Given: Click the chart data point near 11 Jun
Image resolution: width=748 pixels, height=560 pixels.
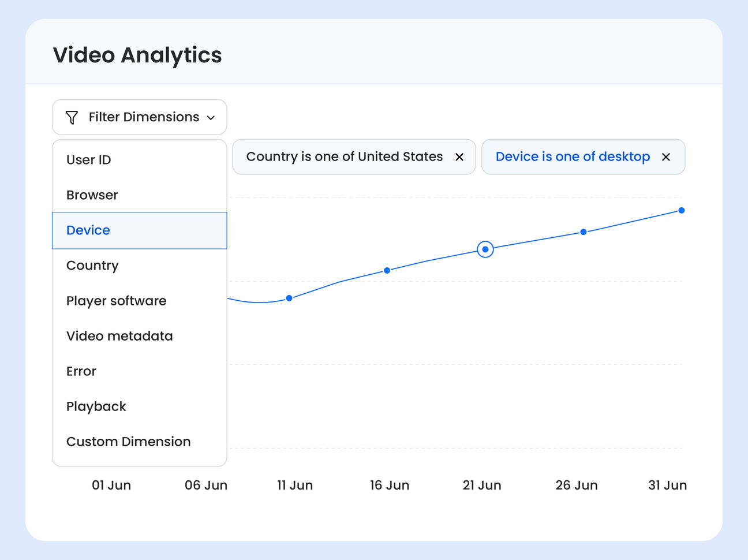Looking at the screenshot, I should 289,298.
